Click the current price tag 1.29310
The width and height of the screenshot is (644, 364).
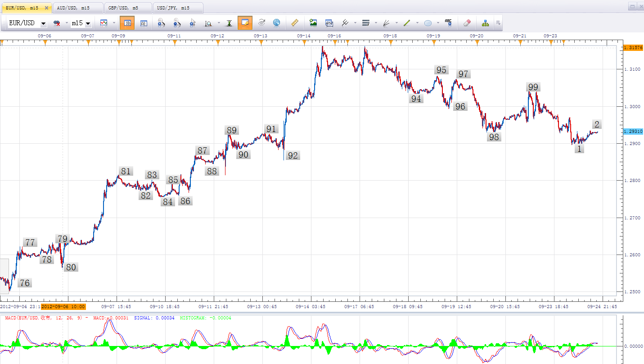click(x=633, y=131)
